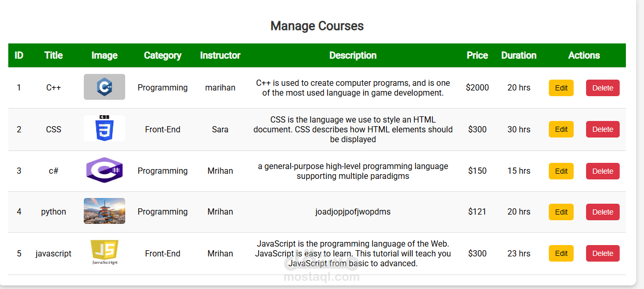Click the Duration column header
The height and width of the screenshot is (289, 644).
tap(519, 55)
